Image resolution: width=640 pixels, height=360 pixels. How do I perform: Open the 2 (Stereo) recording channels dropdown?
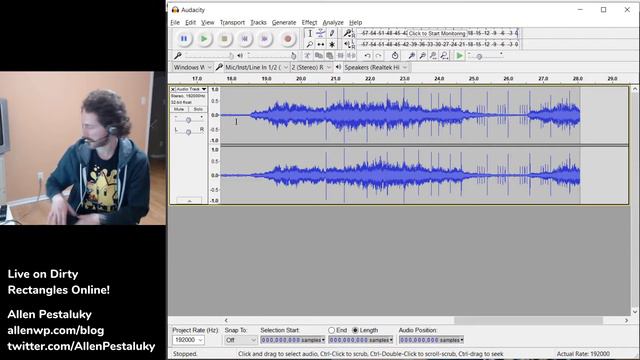tap(311, 67)
